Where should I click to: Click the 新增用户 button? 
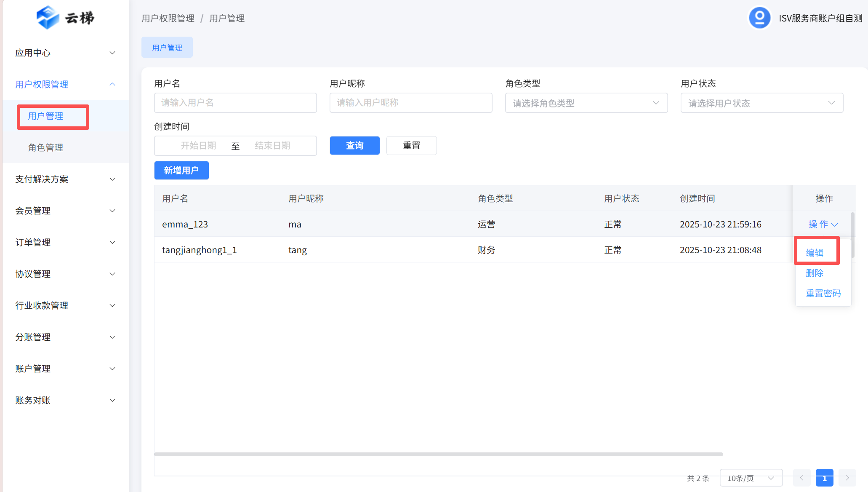(181, 170)
